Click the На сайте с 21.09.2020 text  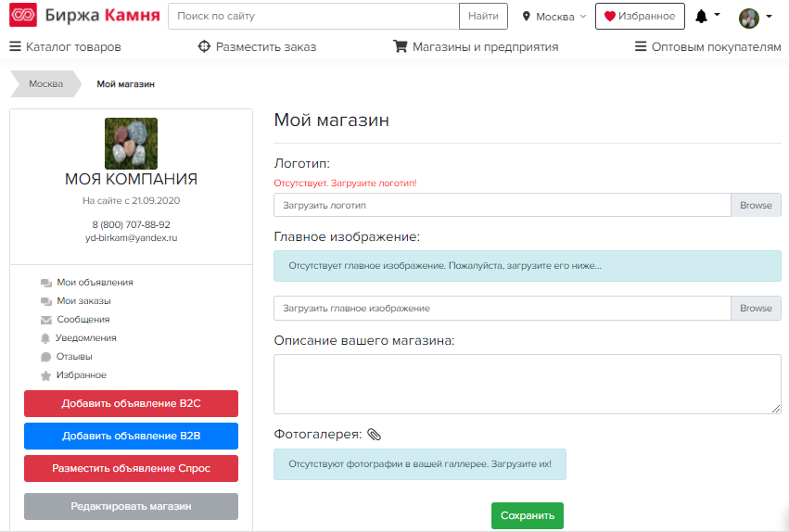(131, 200)
